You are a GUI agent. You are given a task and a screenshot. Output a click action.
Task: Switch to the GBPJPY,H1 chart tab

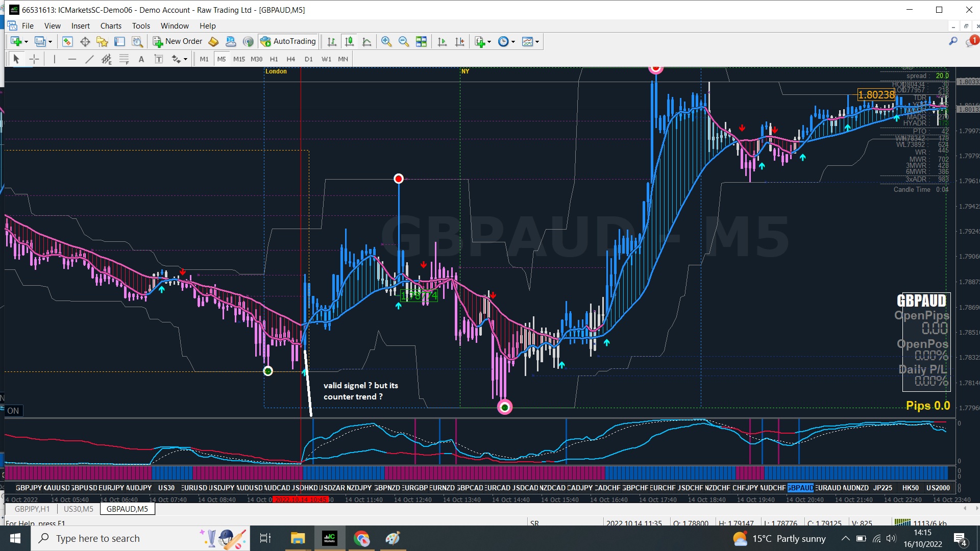[x=32, y=509]
